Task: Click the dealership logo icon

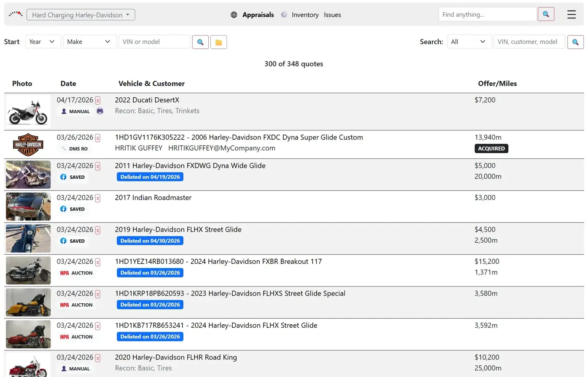Action: point(16,14)
